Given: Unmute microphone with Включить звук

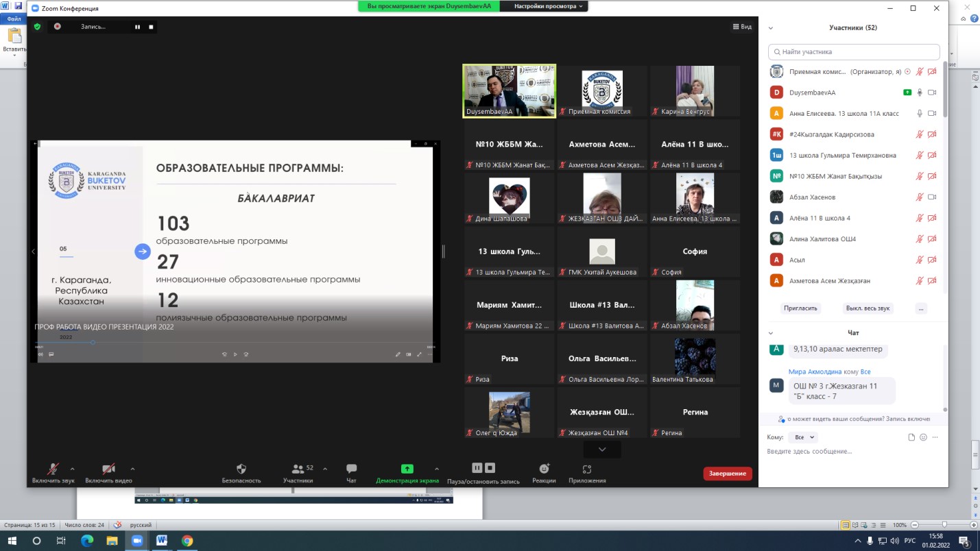Looking at the screenshot, I should (x=53, y=469).
